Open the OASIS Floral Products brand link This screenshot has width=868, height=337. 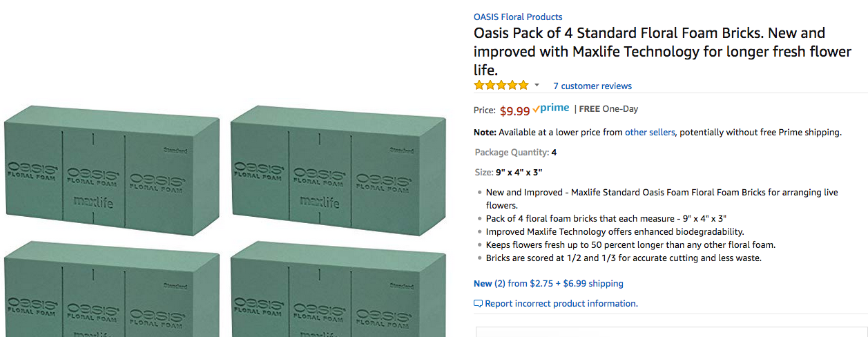pos(518,17)
